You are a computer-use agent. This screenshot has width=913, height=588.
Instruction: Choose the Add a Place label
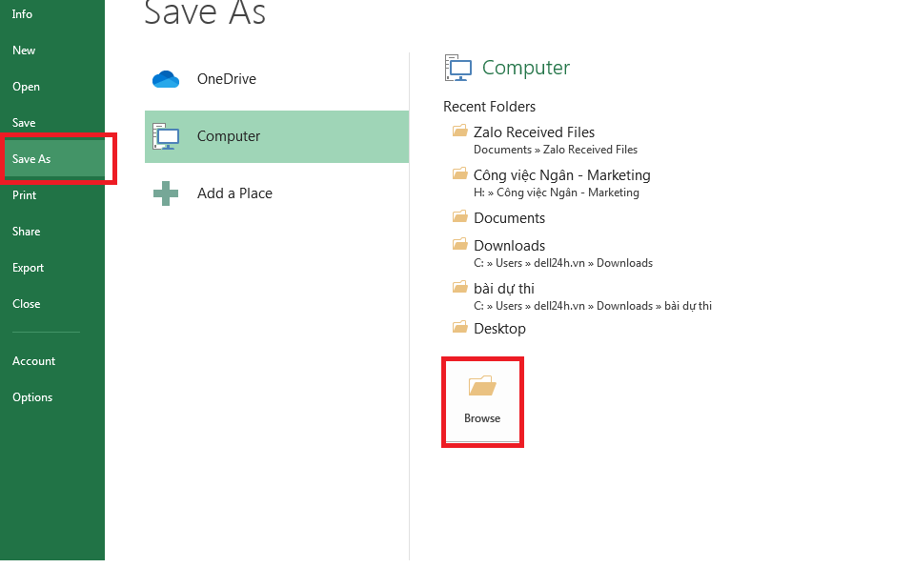tap(234, 193)
